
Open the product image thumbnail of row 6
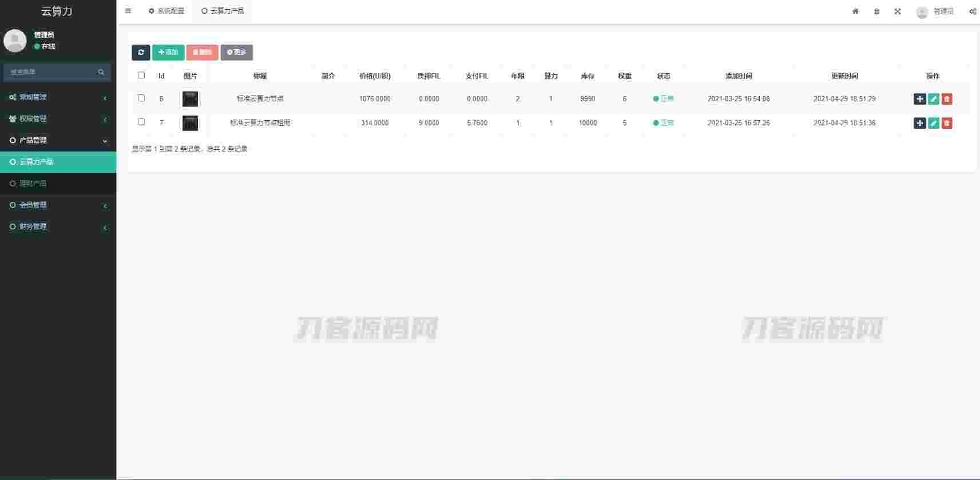(x=190, y=99)
